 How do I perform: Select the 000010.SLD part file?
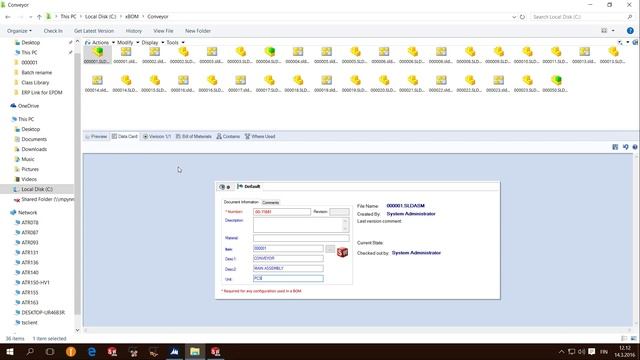coord(527,54)
